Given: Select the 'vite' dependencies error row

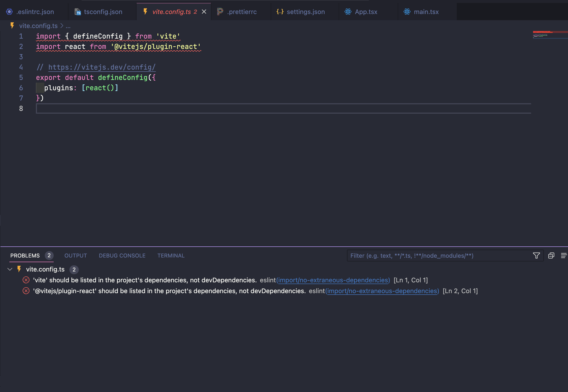Looking at the screenshot, I should click(x=284, y=280).
